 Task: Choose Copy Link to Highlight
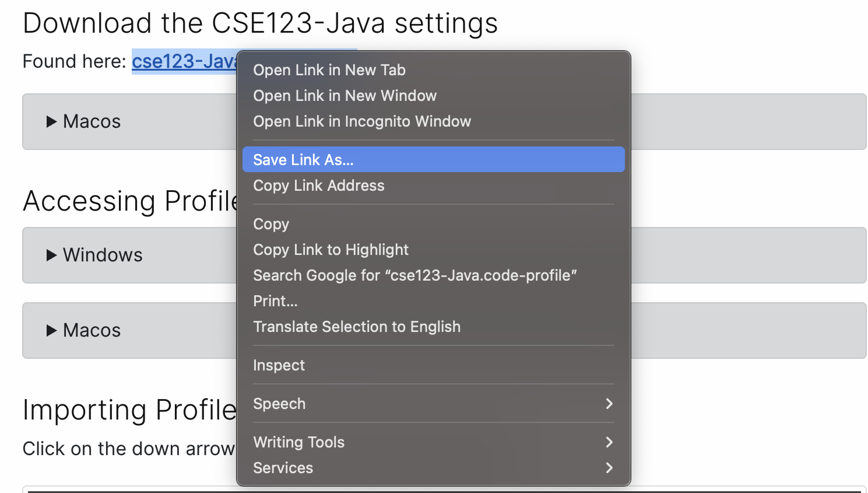pos(331,250)
